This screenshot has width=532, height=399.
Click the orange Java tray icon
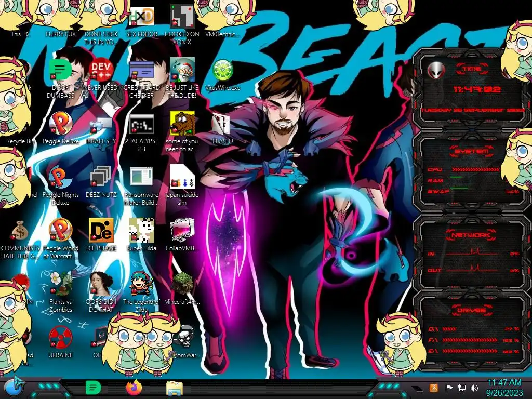click(433, 388)
